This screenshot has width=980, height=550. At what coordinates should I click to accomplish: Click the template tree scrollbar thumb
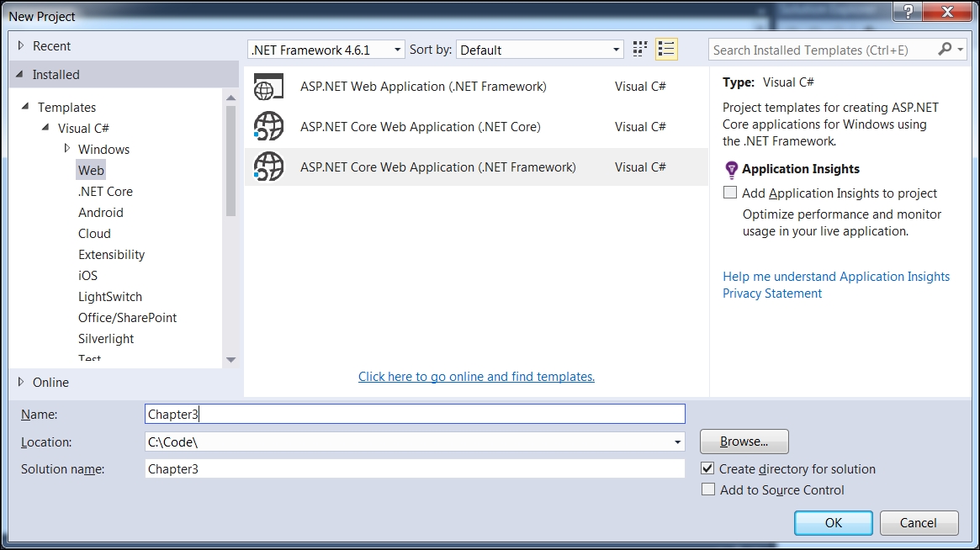[x=230, y=161]
